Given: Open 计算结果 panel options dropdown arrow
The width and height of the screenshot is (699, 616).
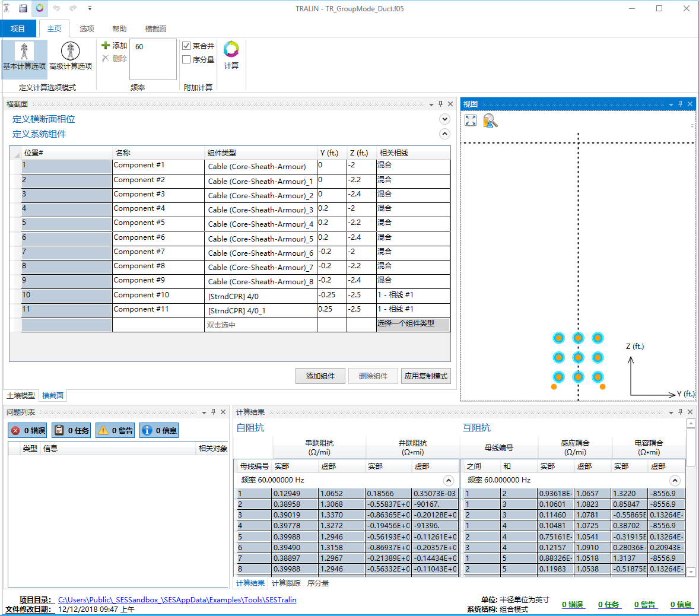Looking at the screenshot, I should [671, 413].
